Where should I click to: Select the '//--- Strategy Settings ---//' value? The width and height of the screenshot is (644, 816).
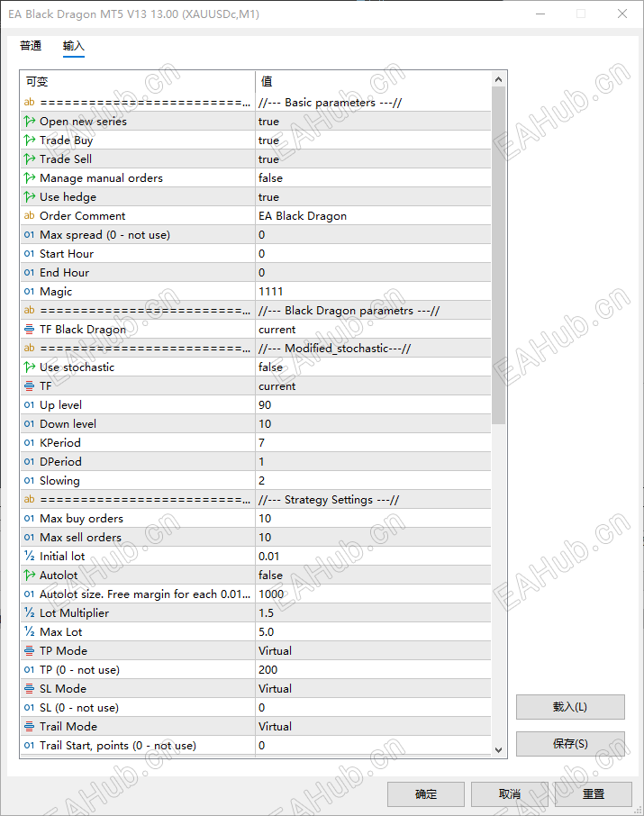pyautogui.click(x=329, y=500)
